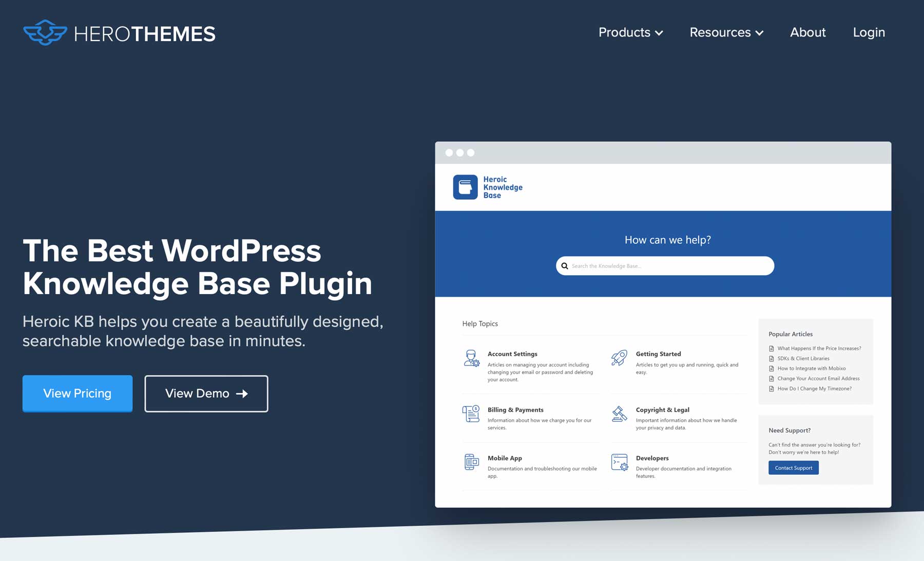
Task: Click the View Demo button
Action: coord(206,394)
